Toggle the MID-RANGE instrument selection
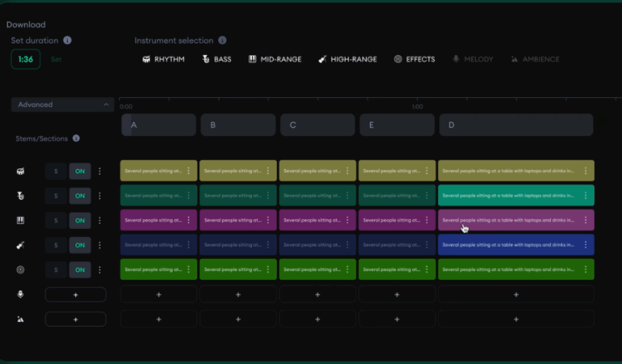The height and width of the screenshot is (364, 622). 275,59
